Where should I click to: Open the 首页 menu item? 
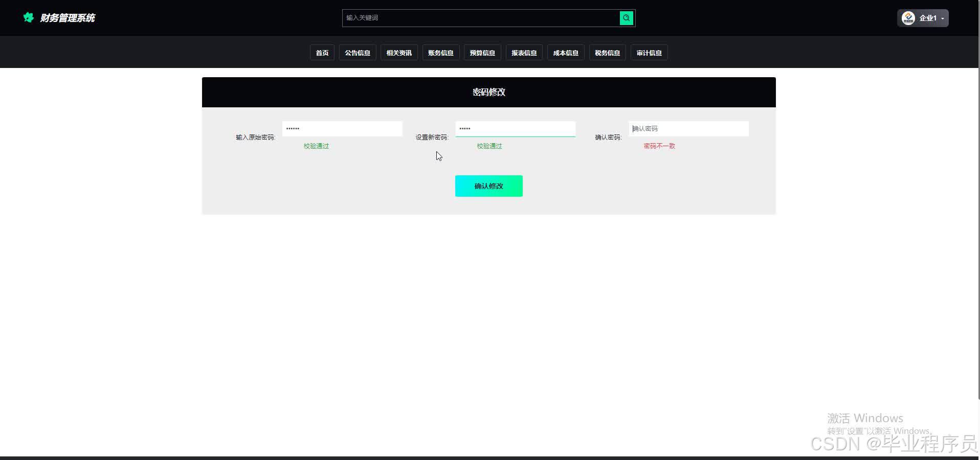[x=322, y=53]
